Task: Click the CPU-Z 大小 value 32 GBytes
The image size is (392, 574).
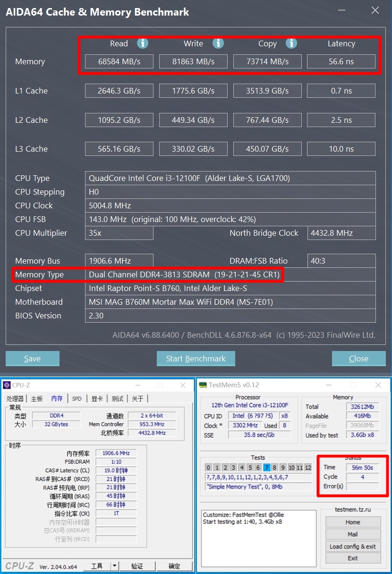Action: (x=56, y=424)
